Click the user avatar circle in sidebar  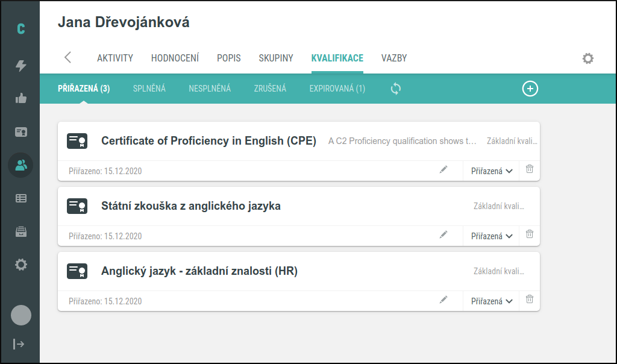coord(21,315)
